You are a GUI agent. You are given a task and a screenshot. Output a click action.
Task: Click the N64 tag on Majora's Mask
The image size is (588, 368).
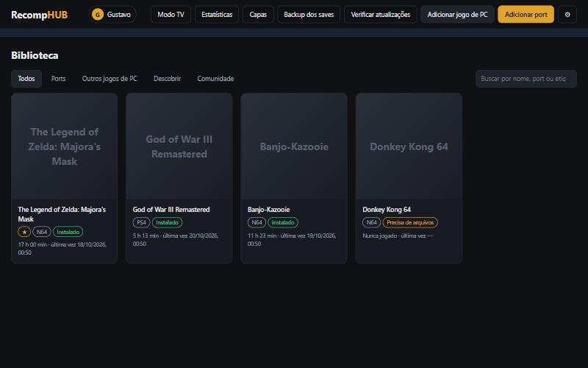pyautogui.click(x=42, y=232)
